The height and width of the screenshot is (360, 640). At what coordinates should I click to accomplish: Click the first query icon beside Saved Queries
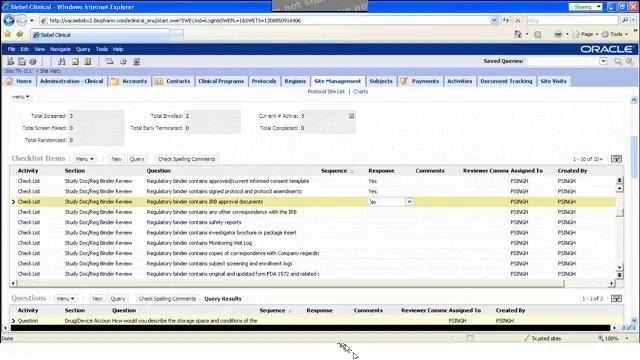(x=618, y=61)
